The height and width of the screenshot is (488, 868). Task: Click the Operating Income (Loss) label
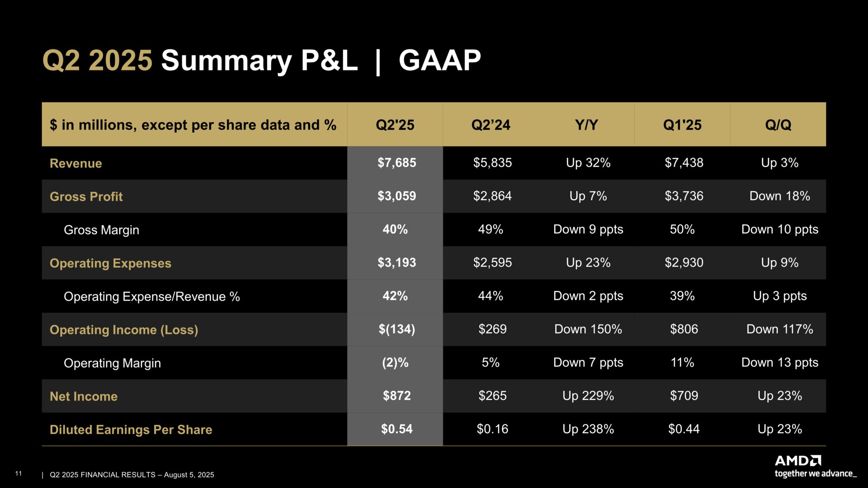click(x=124, y=330)
